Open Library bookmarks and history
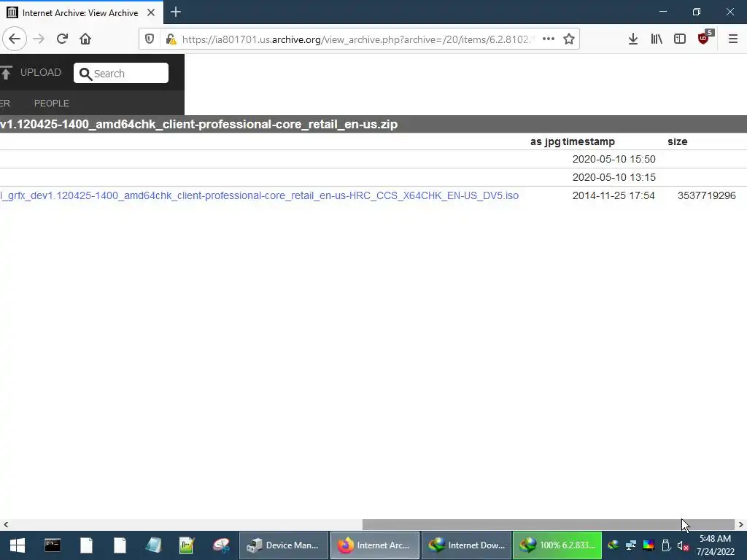747x560 pixels. [657, 39]
